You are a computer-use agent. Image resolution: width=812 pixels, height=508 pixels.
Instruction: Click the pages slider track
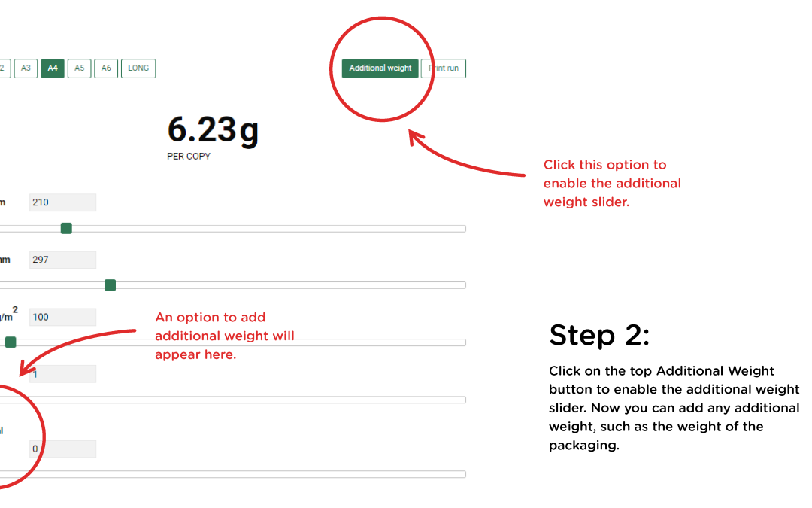tap(233, 400)
